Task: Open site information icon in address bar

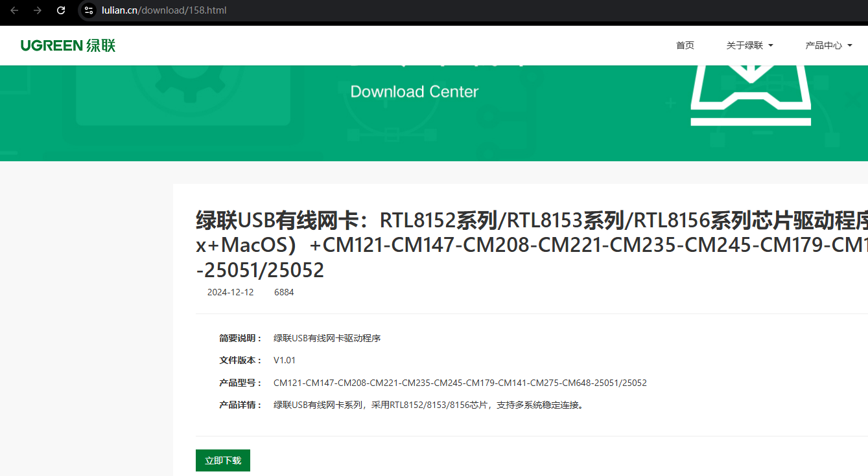Action: (x=89, y=10)
